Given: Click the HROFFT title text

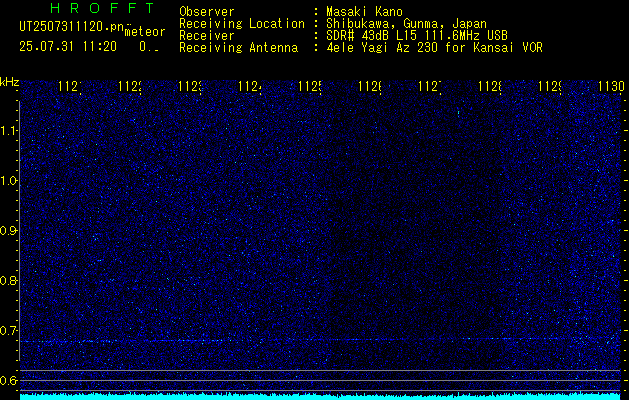Looking at the screenshot, I should [x=102, y=8].
